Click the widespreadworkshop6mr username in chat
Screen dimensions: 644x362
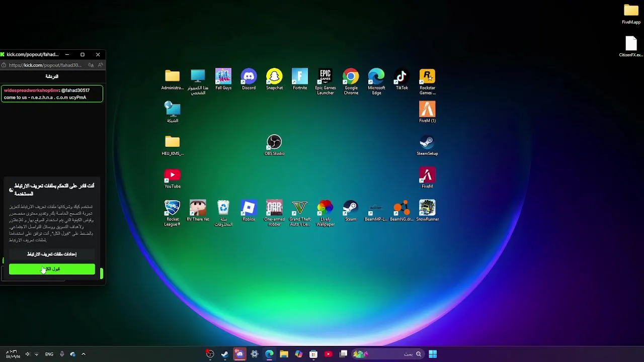(31, 90)
